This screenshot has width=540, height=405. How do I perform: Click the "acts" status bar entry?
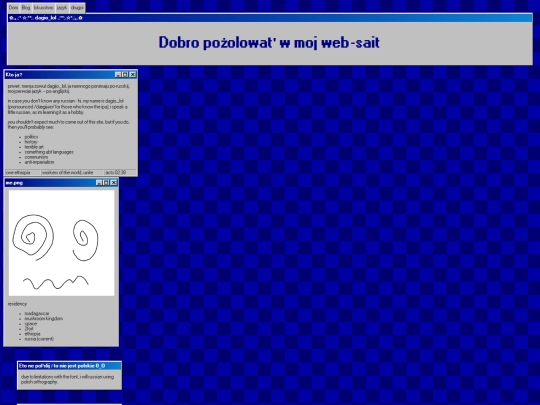(120, 172)
